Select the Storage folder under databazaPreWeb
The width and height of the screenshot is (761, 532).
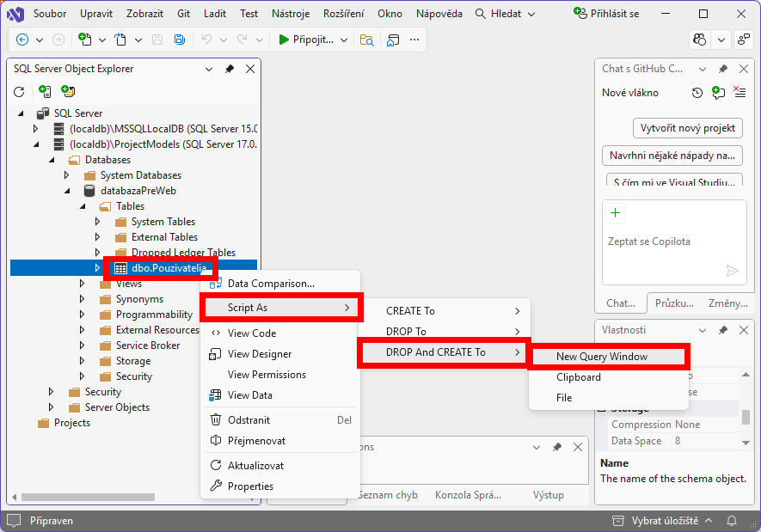(x=133, y=361)
